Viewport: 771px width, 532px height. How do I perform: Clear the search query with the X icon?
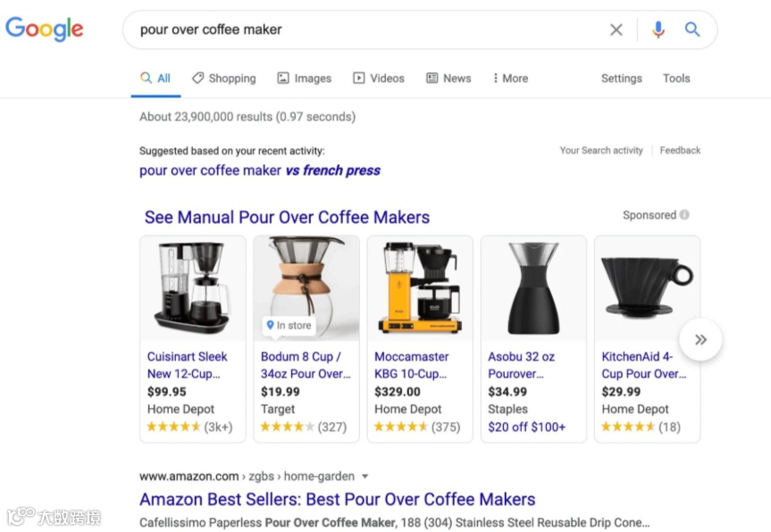[x=616, y=30]
